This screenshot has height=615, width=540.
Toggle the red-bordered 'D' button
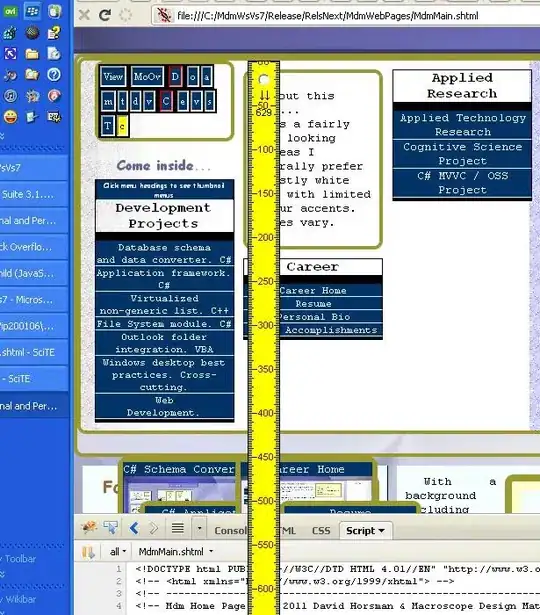pos(175,76)
